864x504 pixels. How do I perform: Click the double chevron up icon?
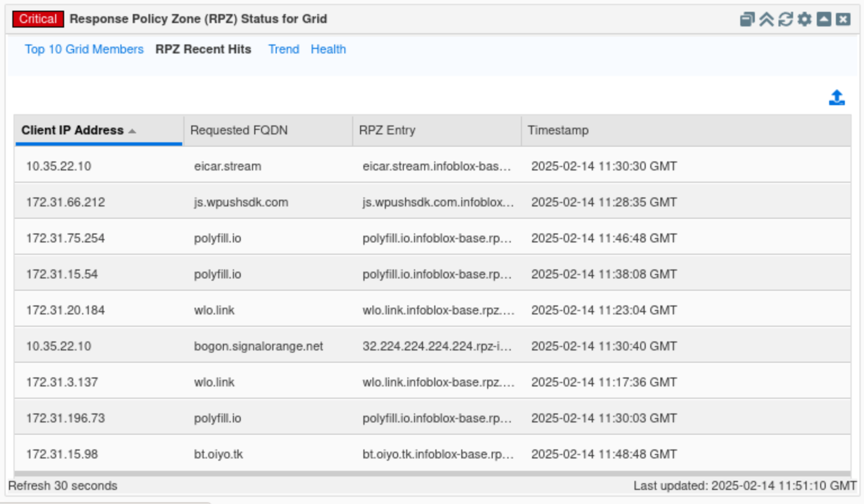(766, 20)
